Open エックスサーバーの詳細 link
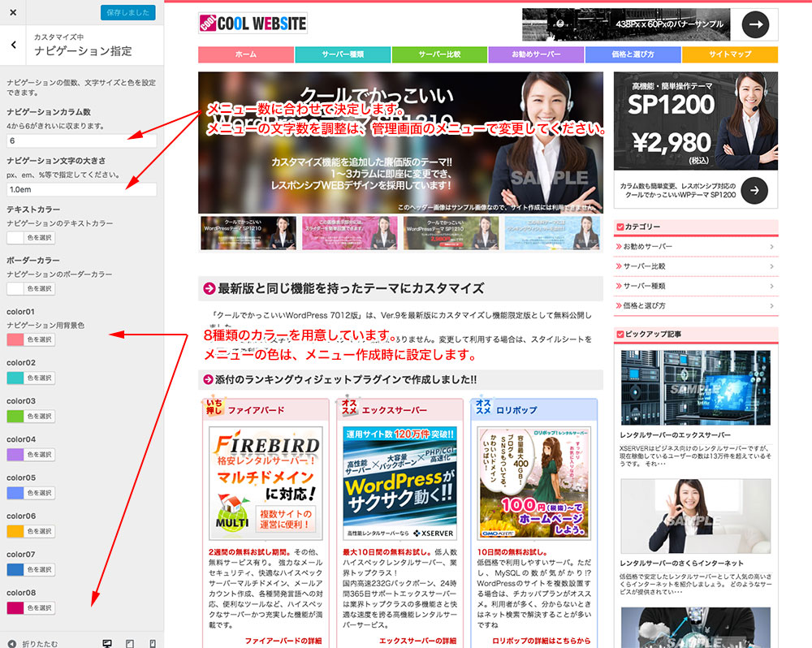Image resolution: width=812 pixels, height=648 pixels. tap(418, 641)
